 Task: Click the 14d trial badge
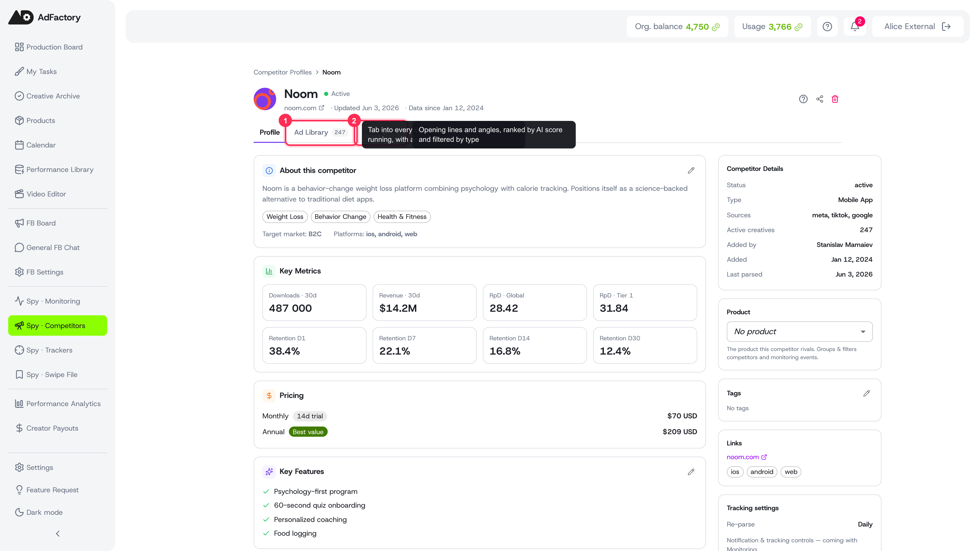tap(310, 416)
